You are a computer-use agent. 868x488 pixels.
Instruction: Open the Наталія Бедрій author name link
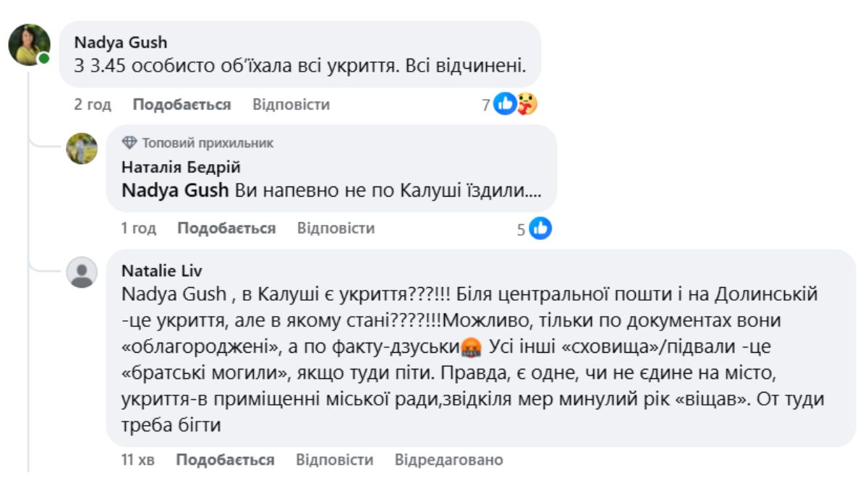(181, 168)
